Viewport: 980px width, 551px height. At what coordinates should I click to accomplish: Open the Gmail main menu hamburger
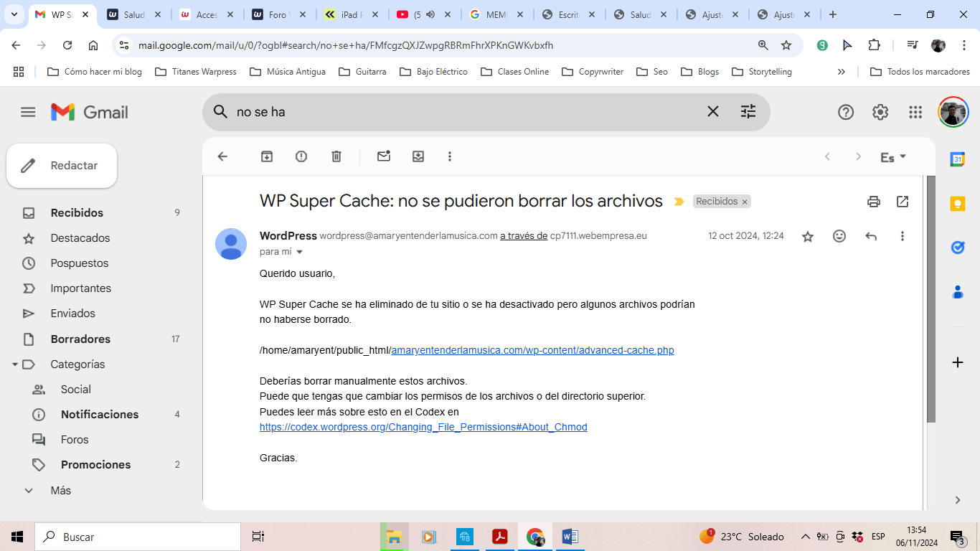pos(28,112)
